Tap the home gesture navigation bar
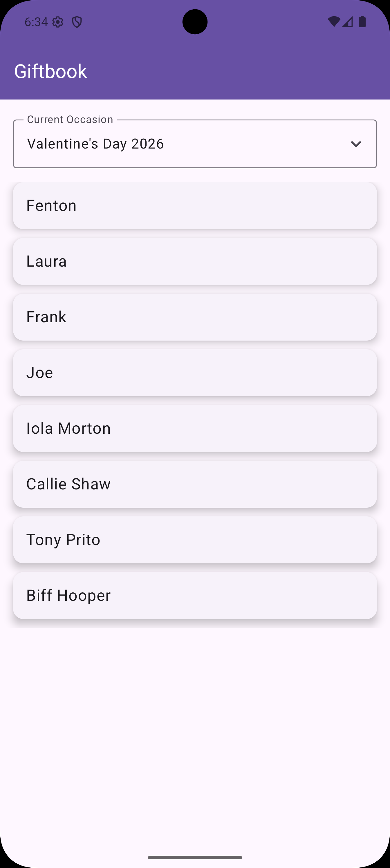Screen dimensions: 390x868 tap(195, 857)
